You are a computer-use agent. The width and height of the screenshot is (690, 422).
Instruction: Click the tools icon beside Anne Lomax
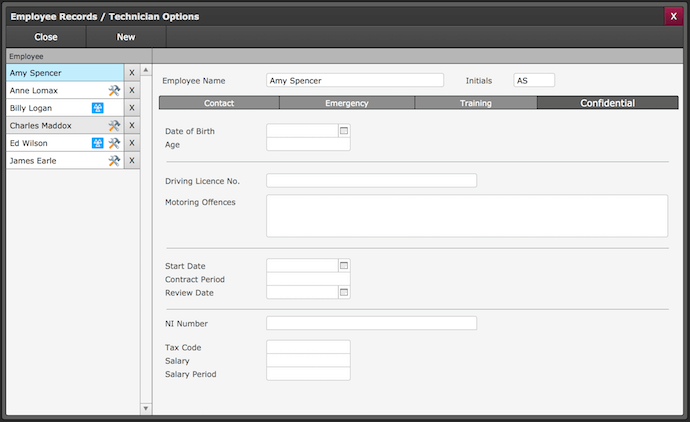114,91
